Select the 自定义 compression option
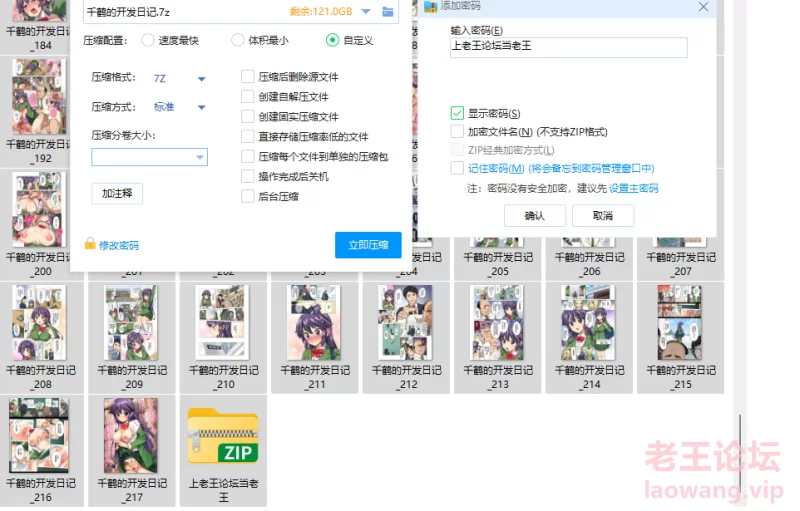The width and height of the screenshot is (800, 511). click(x=332, y=40)
